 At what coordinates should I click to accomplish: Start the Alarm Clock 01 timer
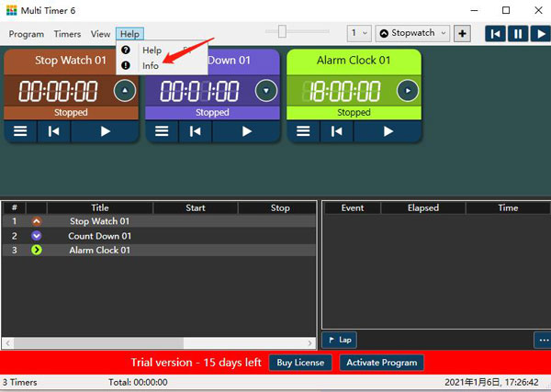point(388,131)
